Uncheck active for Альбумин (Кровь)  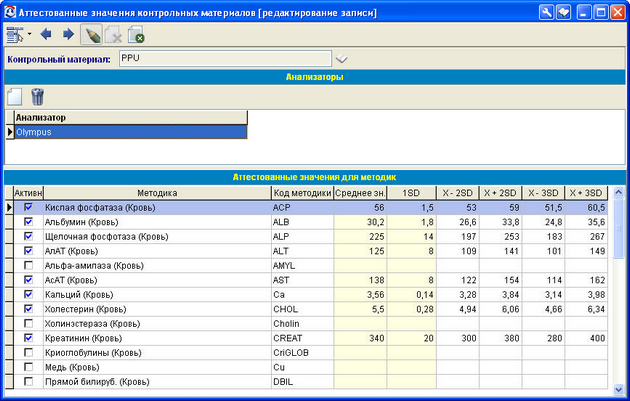pos(28,221)
